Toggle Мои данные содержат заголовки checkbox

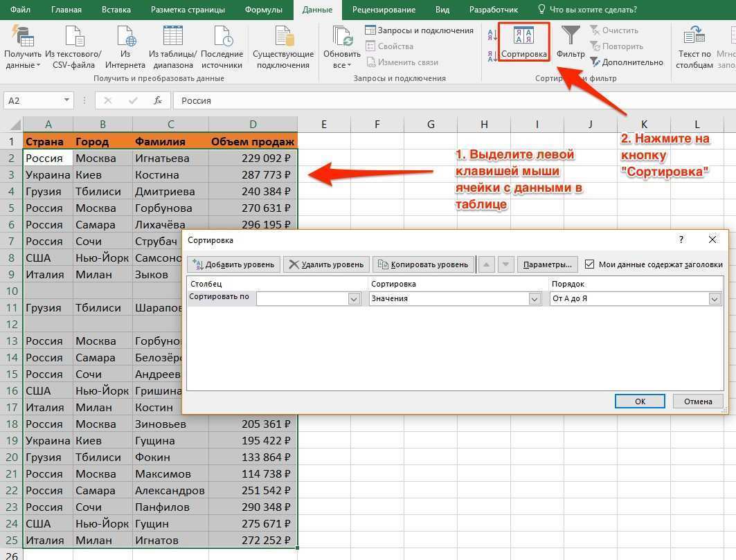[x=591, y=264]
